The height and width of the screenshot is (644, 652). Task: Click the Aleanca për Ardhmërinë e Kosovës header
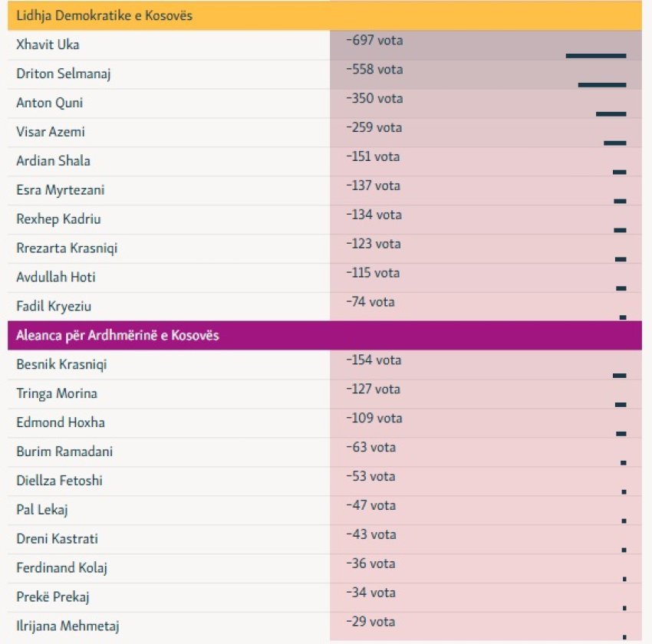tap(117, 336)
